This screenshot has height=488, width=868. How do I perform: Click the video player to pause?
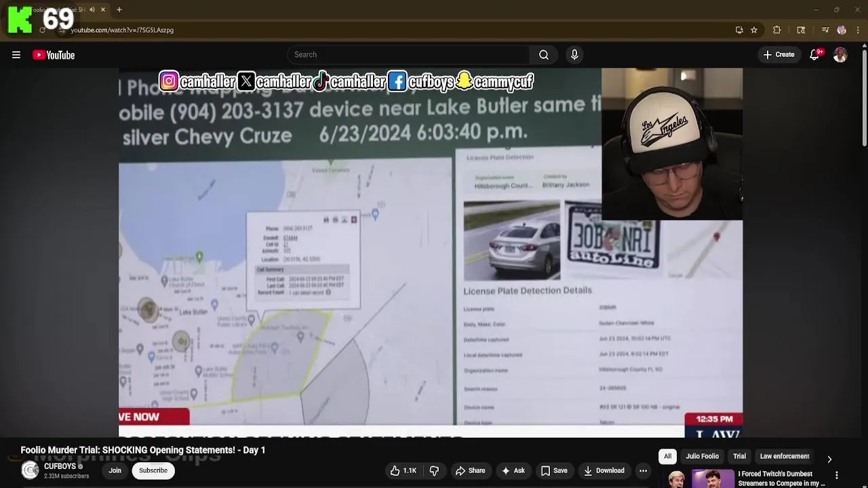431,252
